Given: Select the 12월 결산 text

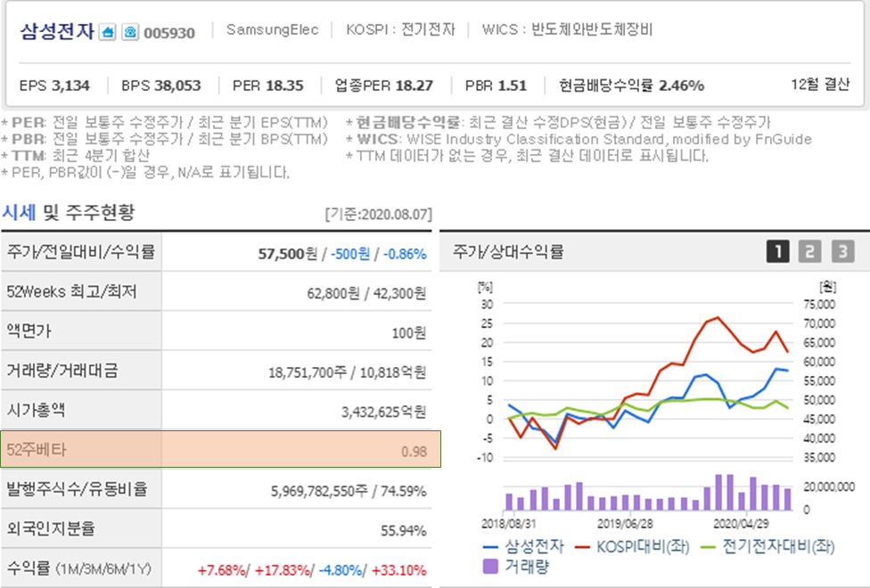Looking at the screenshot, I should 820,85.
